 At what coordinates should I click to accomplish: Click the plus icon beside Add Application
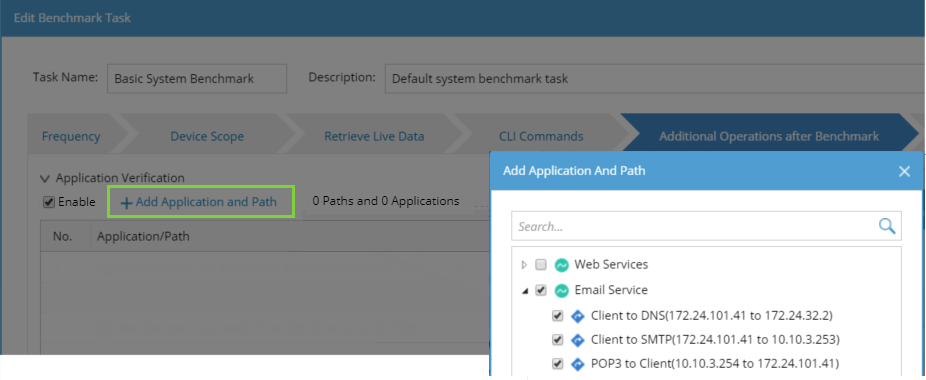126,203
